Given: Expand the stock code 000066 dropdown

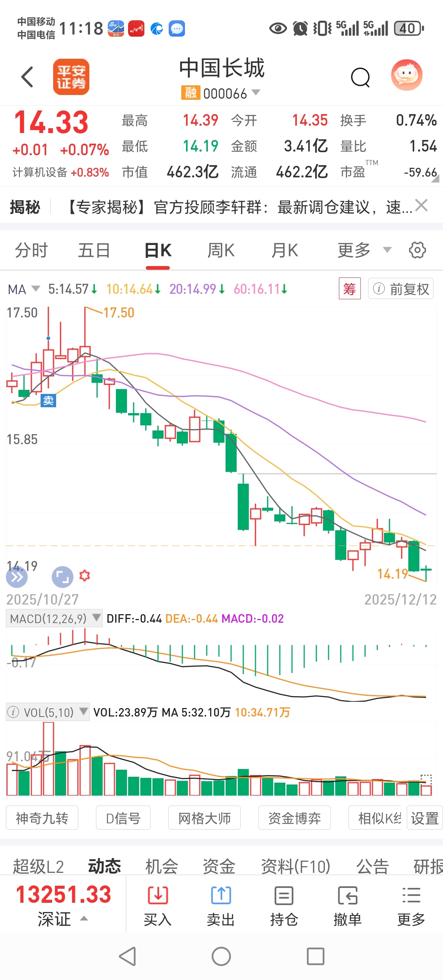Looking at the screenshot, I should (x=256, y=92).
